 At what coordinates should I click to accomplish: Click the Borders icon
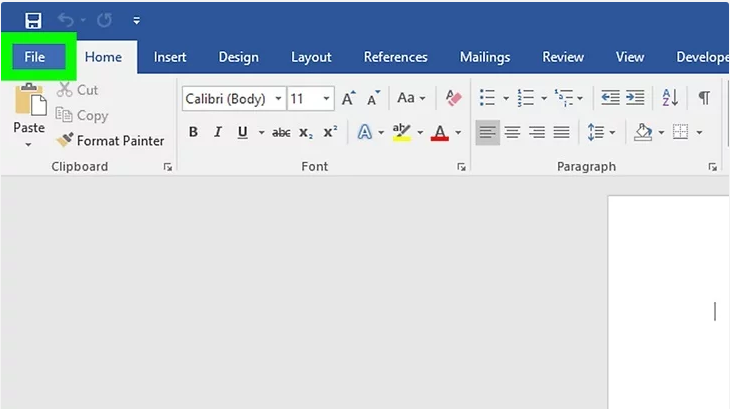(680, 132)
